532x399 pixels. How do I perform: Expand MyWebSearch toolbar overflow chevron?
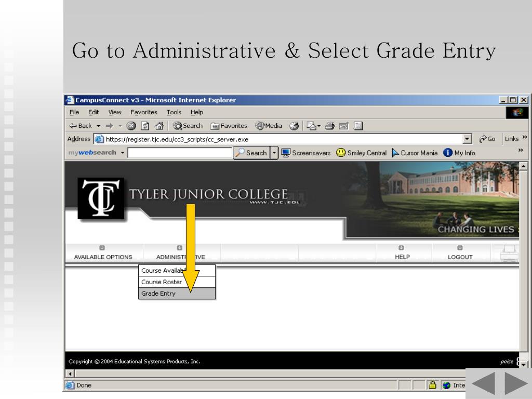[x=521, y=150]
